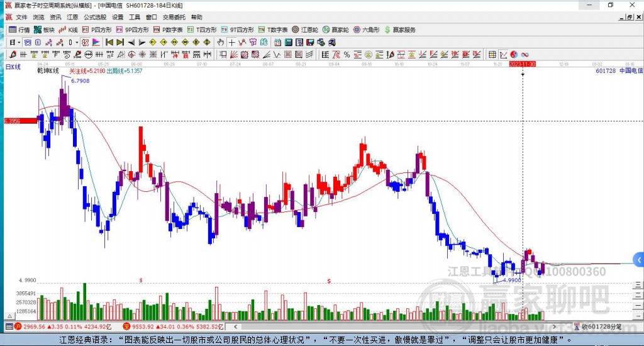
Task: Open the dropdown arrow beside 0
Action: [x=77, y=42]
